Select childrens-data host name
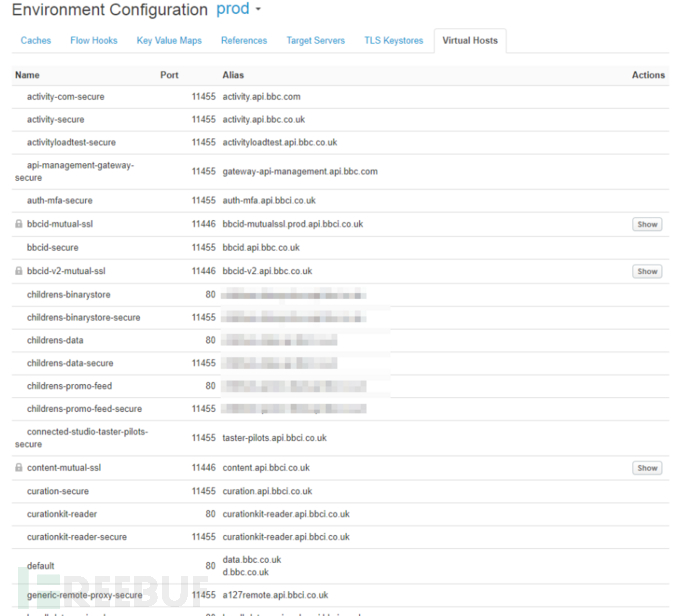 (55, 341)
